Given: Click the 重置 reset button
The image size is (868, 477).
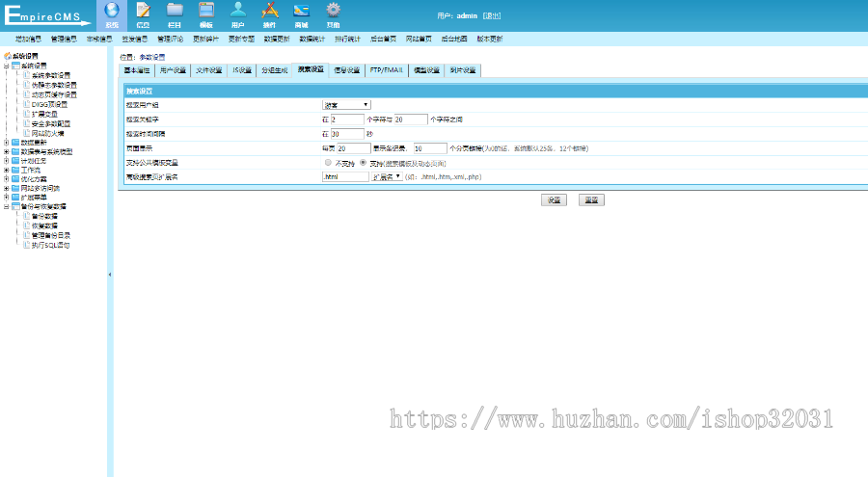Looking at the screenshot, I should pyautogui.click(x=591, y=199).
